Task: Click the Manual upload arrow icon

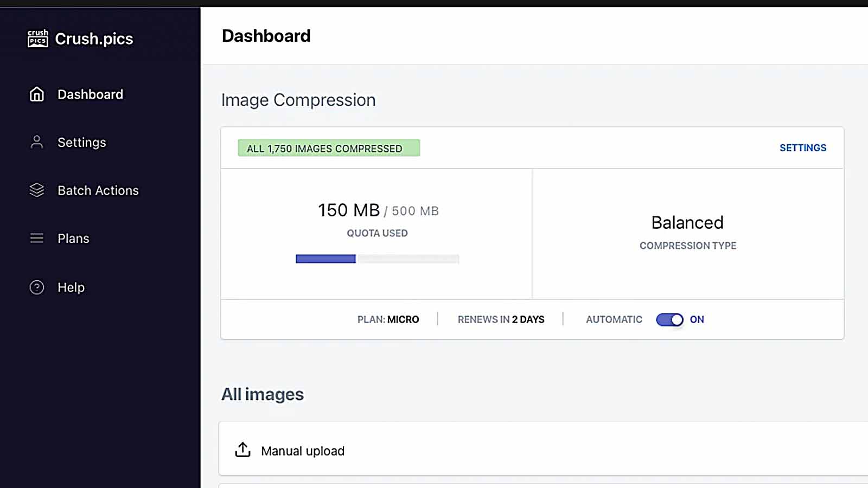Action: 242,450
